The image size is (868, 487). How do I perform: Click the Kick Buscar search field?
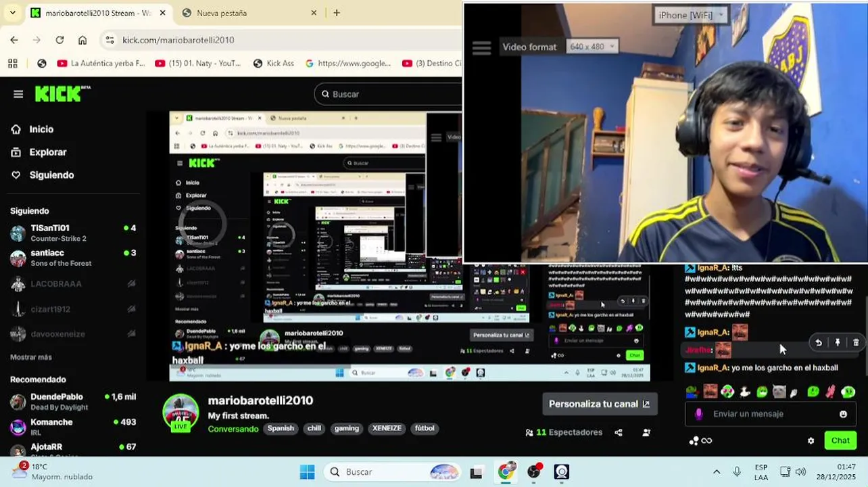(389, 94)
